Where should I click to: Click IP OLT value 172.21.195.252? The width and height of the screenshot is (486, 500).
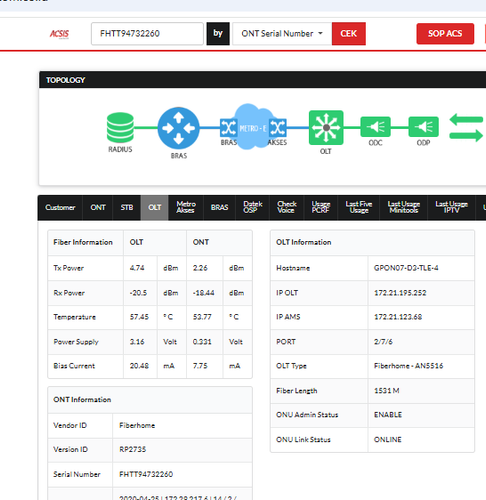tap(400, 293)
